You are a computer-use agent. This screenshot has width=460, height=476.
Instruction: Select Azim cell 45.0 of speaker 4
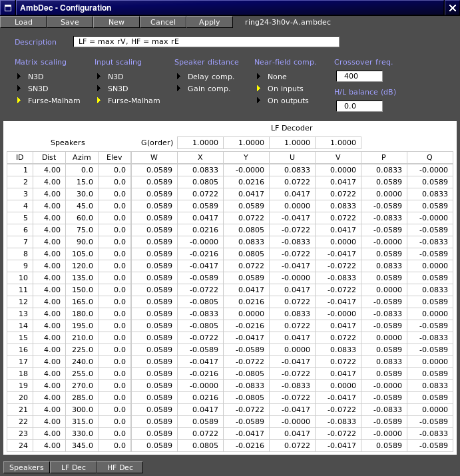click(82, 206)
